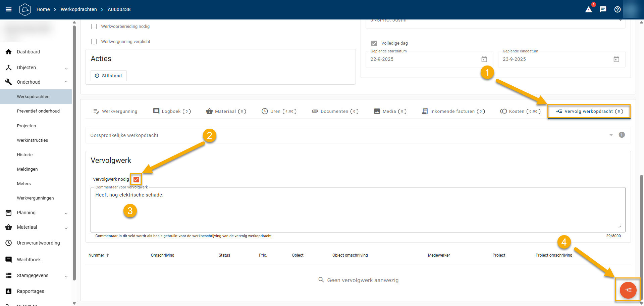Tick the Werkvergunning verplicht checkbox
644x306 pixels.
[x=94, y=42]
